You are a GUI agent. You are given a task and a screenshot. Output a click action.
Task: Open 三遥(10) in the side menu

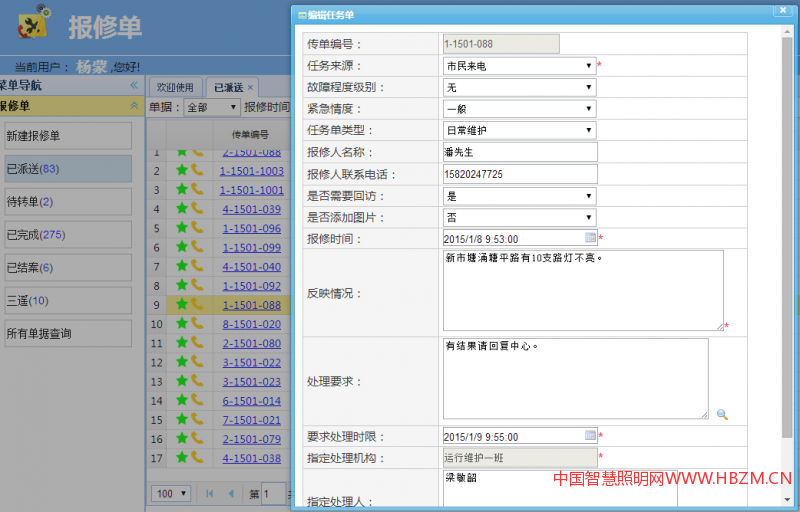click(x=68, y=300)
